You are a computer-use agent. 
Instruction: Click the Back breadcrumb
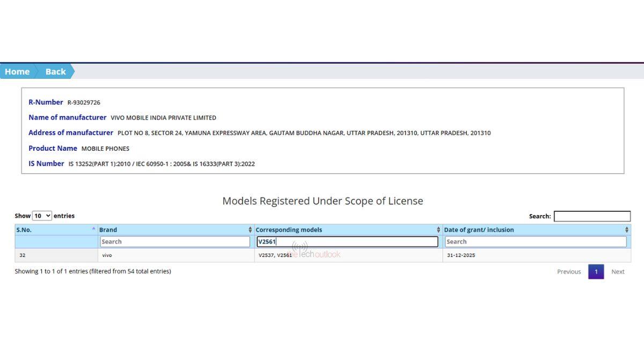[x=55, y=71]
